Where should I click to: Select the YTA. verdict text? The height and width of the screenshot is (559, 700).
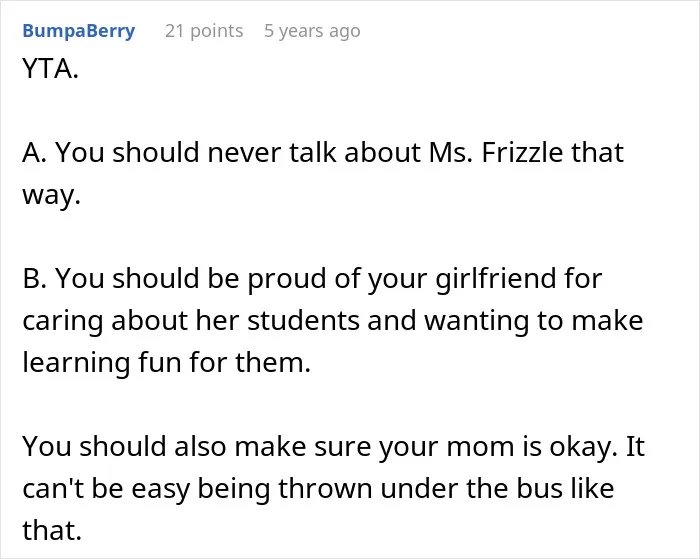click(x=50, y=69)
